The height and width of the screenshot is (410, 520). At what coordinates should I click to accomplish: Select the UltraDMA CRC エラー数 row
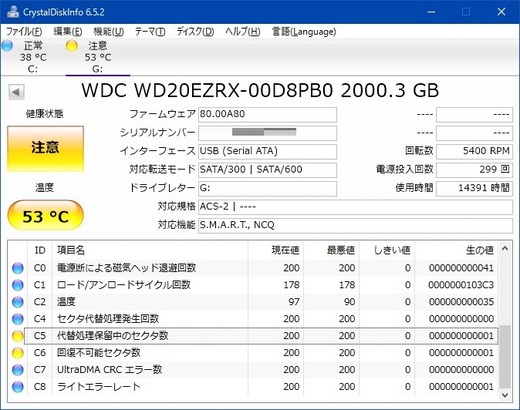point(253,370)
